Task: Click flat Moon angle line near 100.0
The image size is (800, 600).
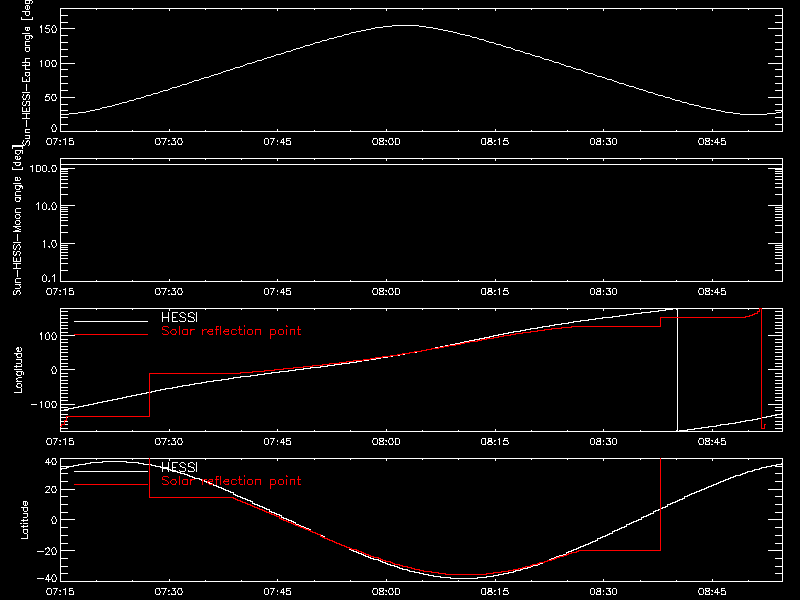Action: click(x=421, y=164)
